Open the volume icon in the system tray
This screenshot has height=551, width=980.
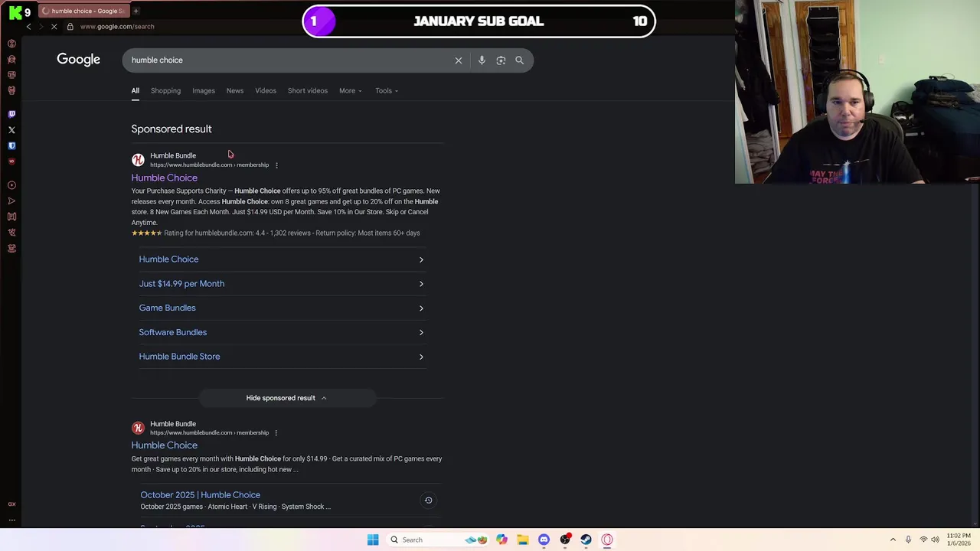click(x=935, y=540)
